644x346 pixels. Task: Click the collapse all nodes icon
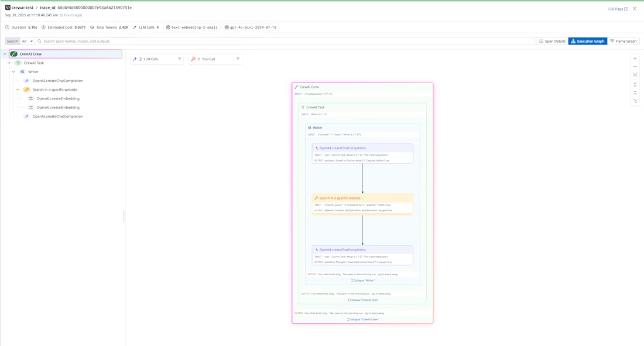pos(635,93)
